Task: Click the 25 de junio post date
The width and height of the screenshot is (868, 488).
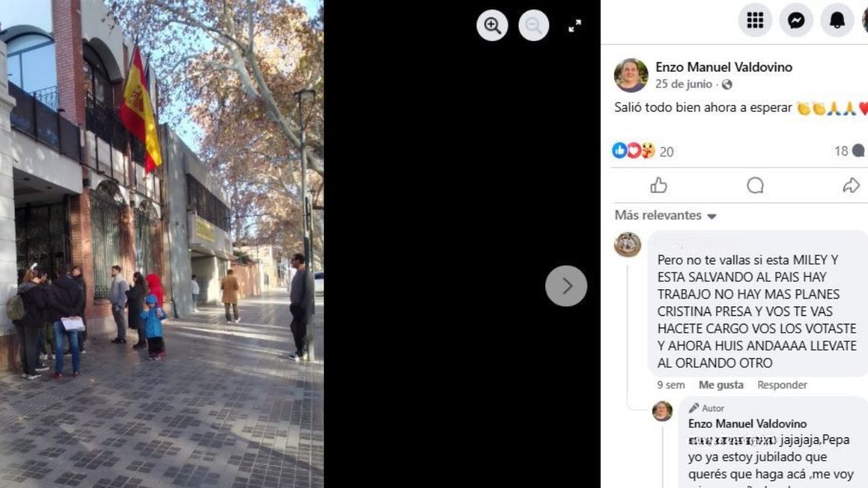Action: (684, 84)
